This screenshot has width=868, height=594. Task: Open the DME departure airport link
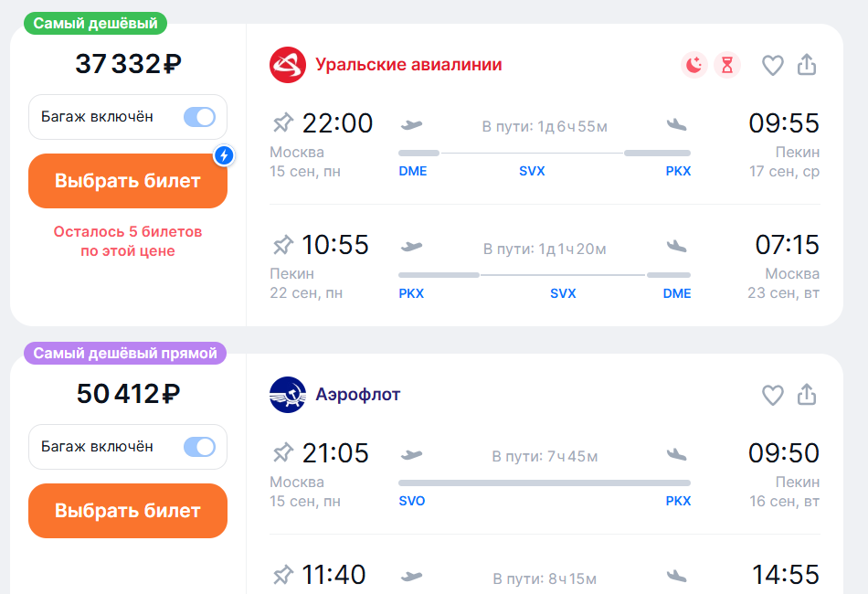tap(413, 170)
